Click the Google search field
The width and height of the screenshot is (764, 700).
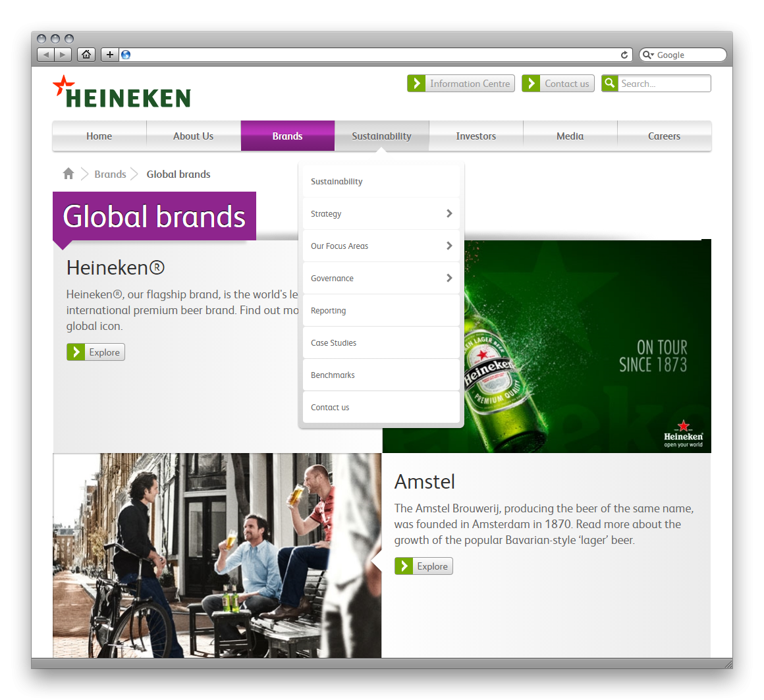pos(682,55)
